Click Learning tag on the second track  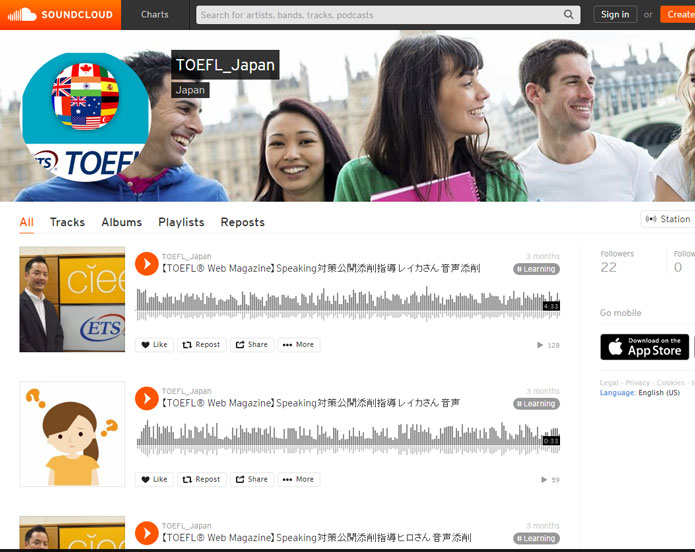point(536,404)
